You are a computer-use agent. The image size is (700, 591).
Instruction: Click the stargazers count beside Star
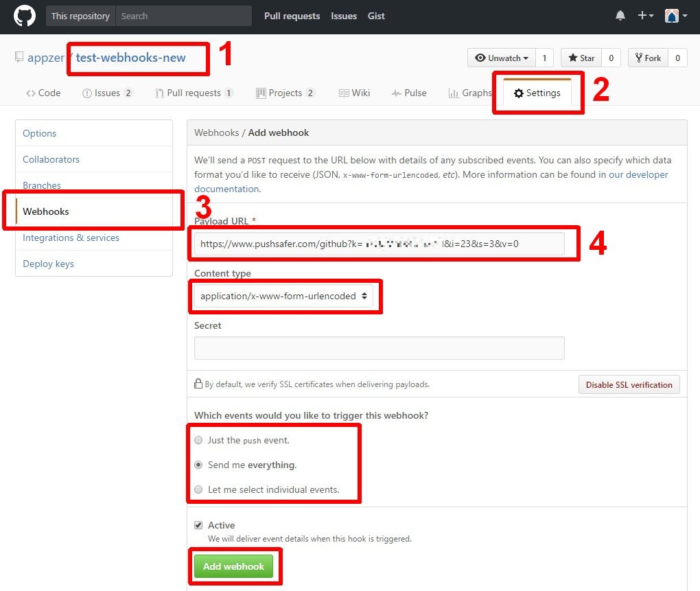[611, 58]
